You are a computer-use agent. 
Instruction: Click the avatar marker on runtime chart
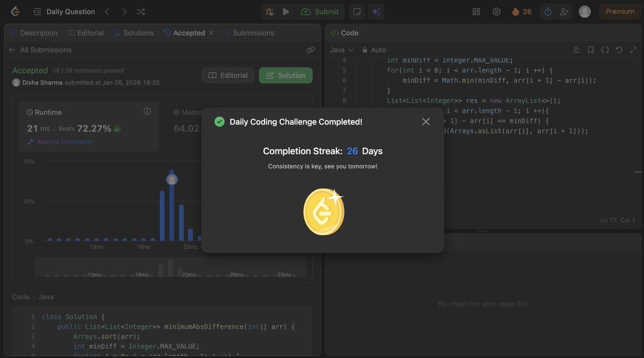click(172, 179)
